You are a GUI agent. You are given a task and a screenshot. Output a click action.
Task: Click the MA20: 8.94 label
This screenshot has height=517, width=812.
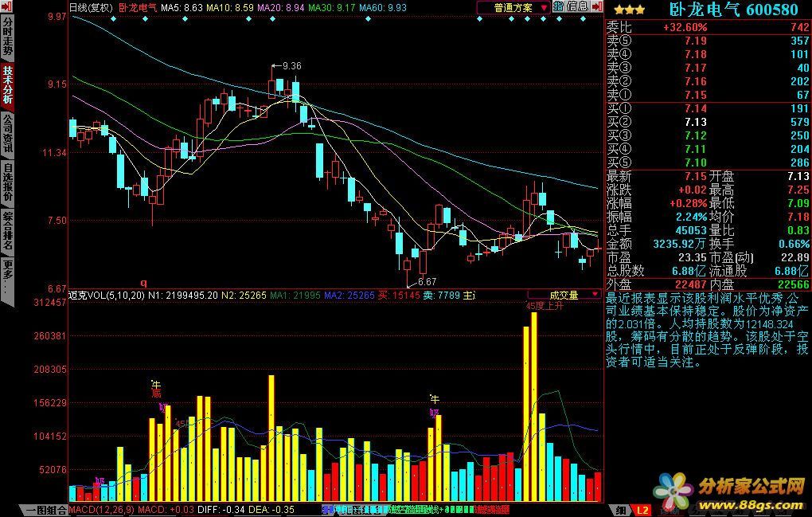pos(281,8)
